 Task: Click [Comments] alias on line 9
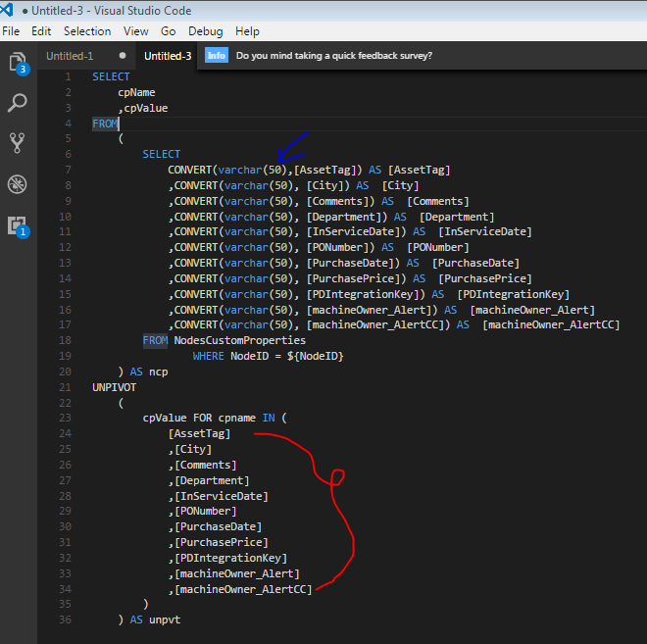pyautogui.click(x=438, y=201)
